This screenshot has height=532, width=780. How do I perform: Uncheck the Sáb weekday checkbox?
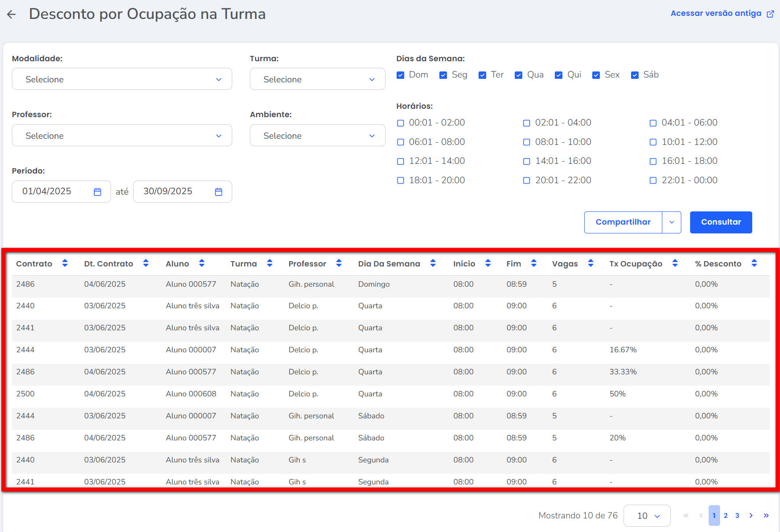pyautogui.click(x=635, y=75)
